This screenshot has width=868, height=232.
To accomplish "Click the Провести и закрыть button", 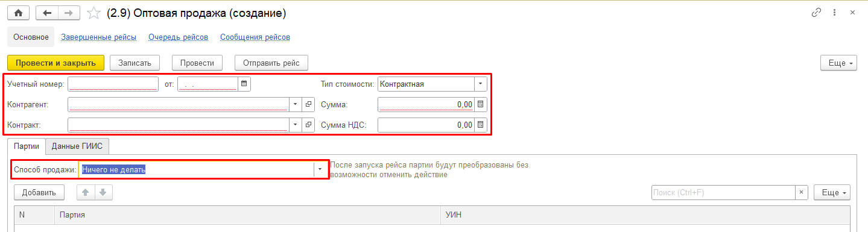I will [x=55, y=63].
